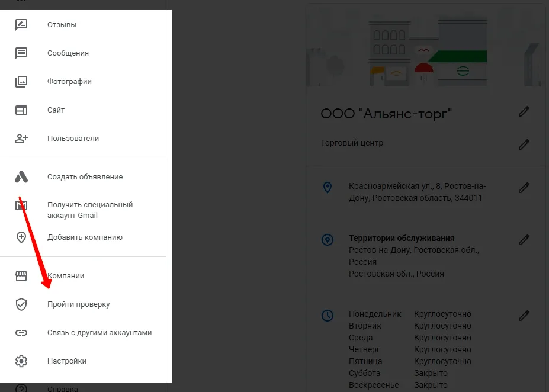
Task: Click the pencil icon beside Торговый центр category
Action: point(524,144)
